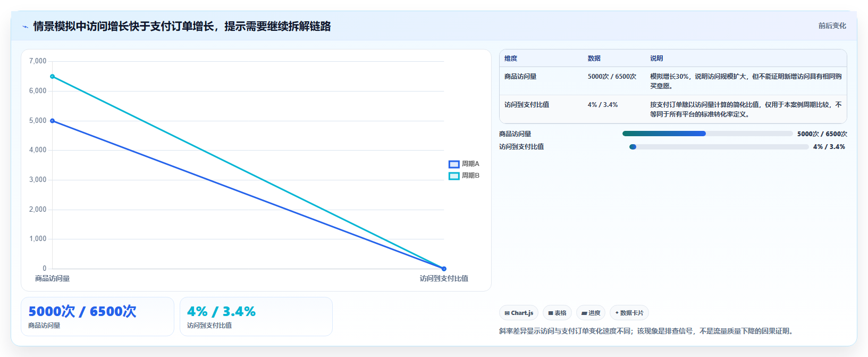868x357 pixels.
Task: Click the 5000次 / 6500次 stat card
Action: [x=97, y=317]
